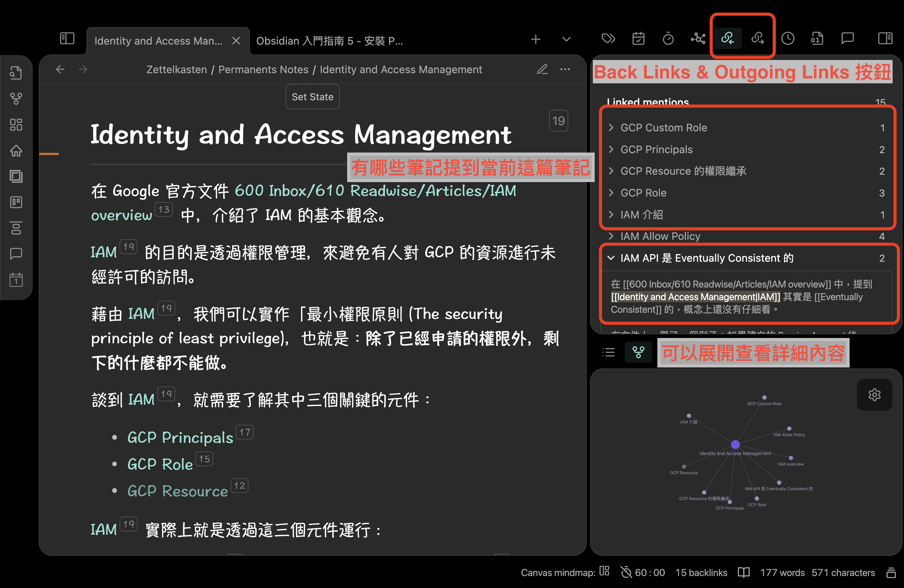Image resolution: width=904 pixels, height=588 pixels.
Task: Click the Set State button
Action: [x=312, y=97]
